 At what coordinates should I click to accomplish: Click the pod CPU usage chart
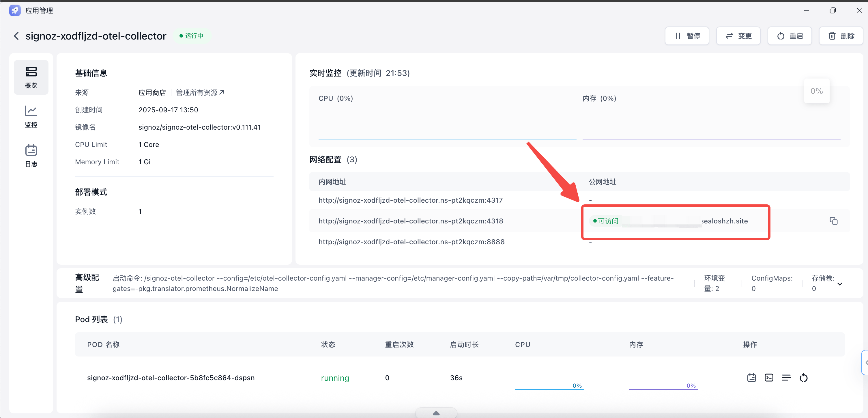click(x=549, y=385)
